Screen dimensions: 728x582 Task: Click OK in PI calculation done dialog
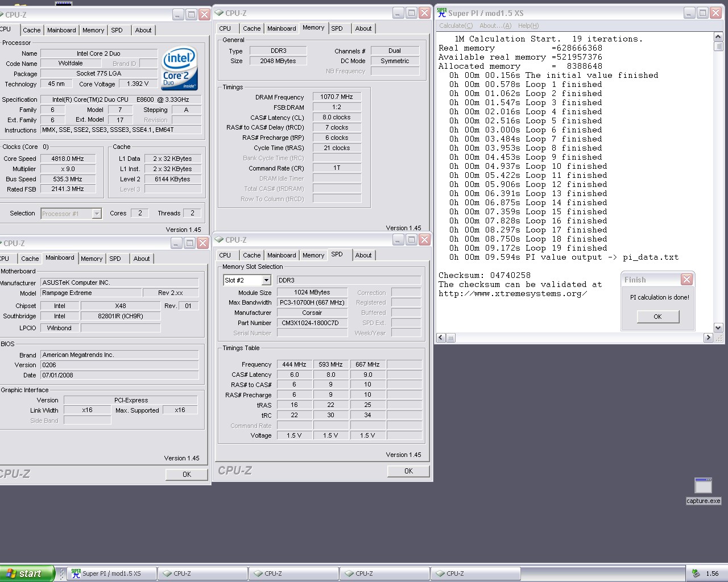click(658, 317)
